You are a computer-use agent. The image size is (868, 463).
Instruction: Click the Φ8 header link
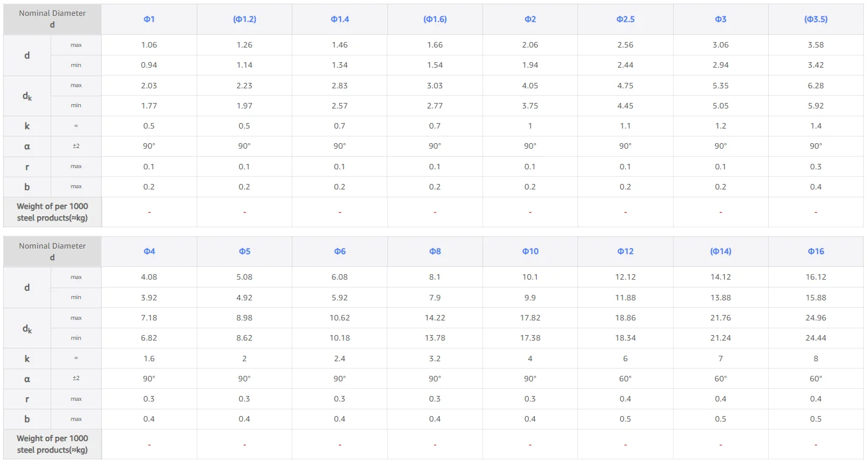click(435, 252)
